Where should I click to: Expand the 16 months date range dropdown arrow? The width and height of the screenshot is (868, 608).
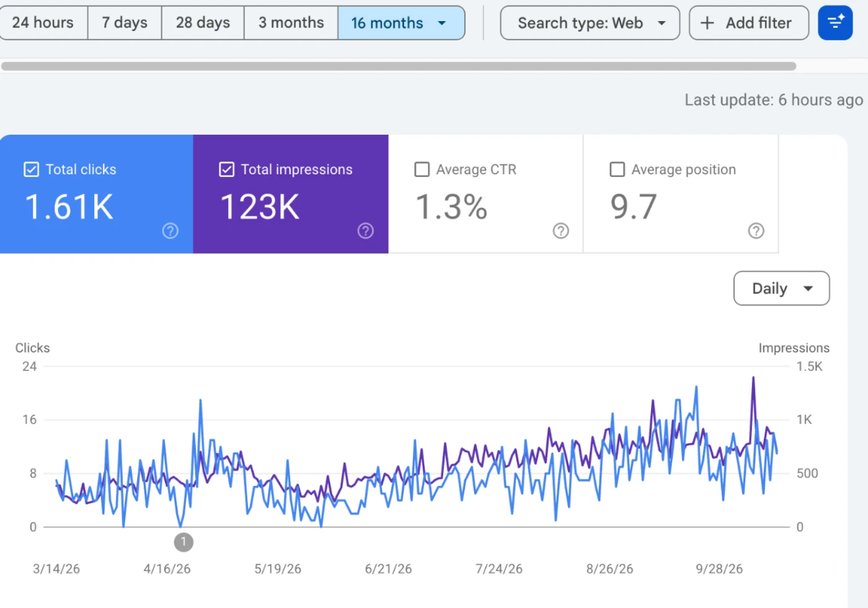click(x=442, y=23)
